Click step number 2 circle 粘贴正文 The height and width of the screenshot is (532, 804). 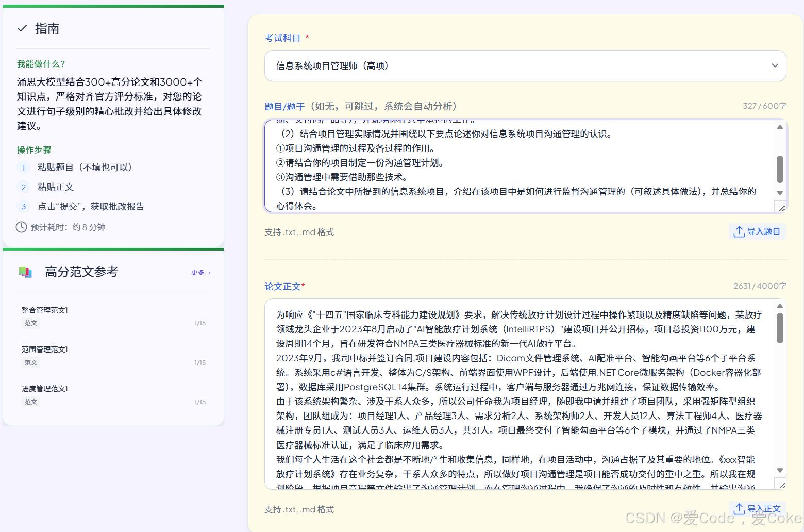click(x=23, y=187)
